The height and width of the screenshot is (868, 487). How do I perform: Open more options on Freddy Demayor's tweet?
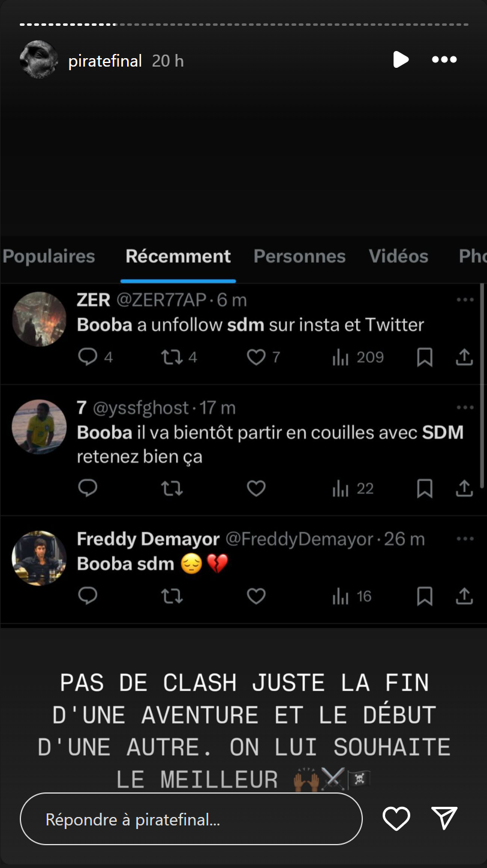[465, 539]
